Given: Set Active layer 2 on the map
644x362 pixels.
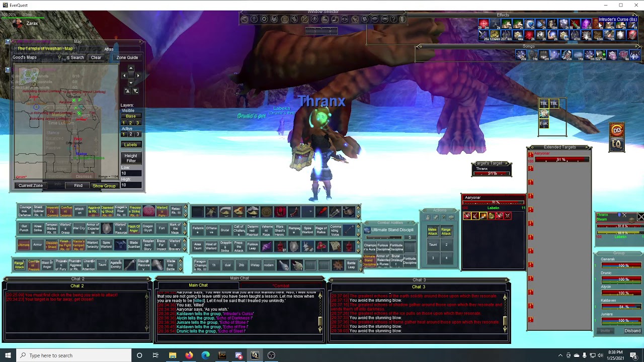Looking at the screenshot, I should click(x=130, y=134).
